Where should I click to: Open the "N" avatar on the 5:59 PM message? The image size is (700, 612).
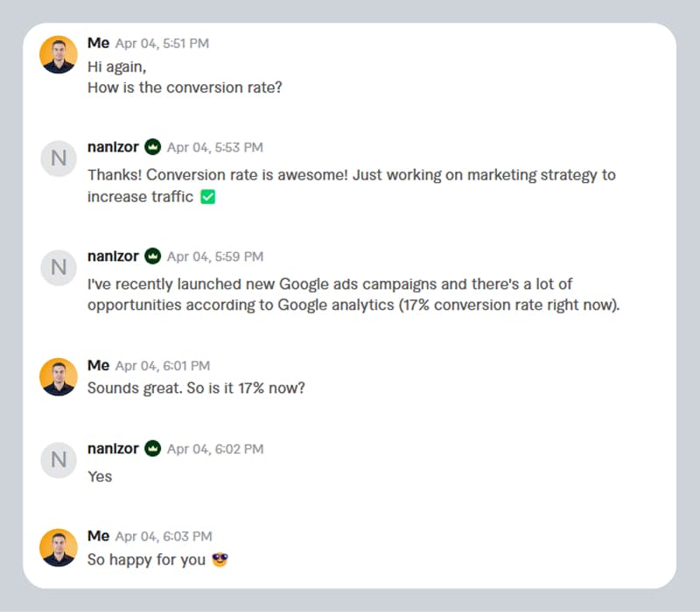tap(59, 267)
